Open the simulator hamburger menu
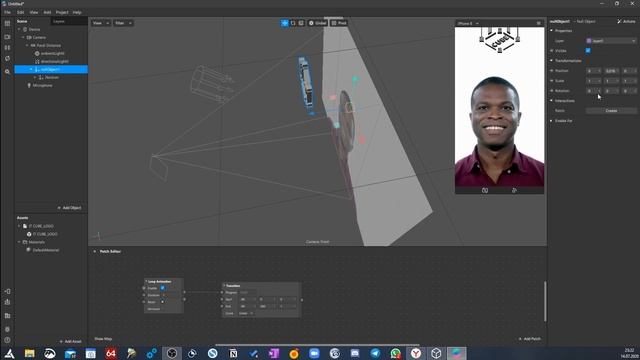Image resolution: width=640 pixels, height=360 pixels. [539, 23]
